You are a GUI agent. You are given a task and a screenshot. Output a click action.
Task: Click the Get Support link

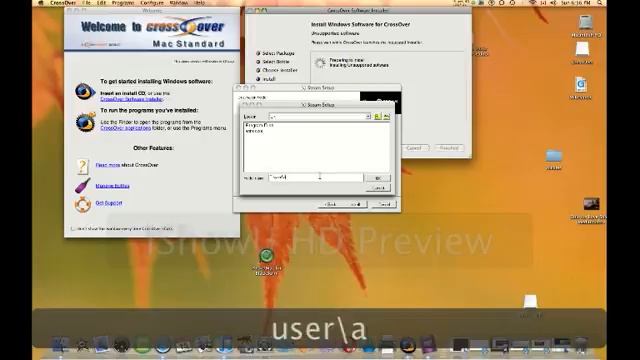pos(109,203)
